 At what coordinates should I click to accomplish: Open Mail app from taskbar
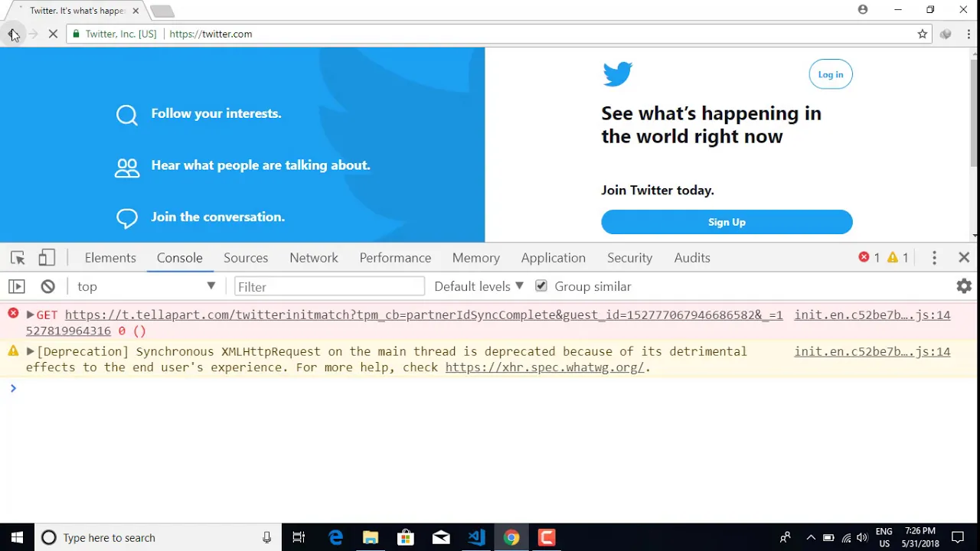(x=441, y=537)
